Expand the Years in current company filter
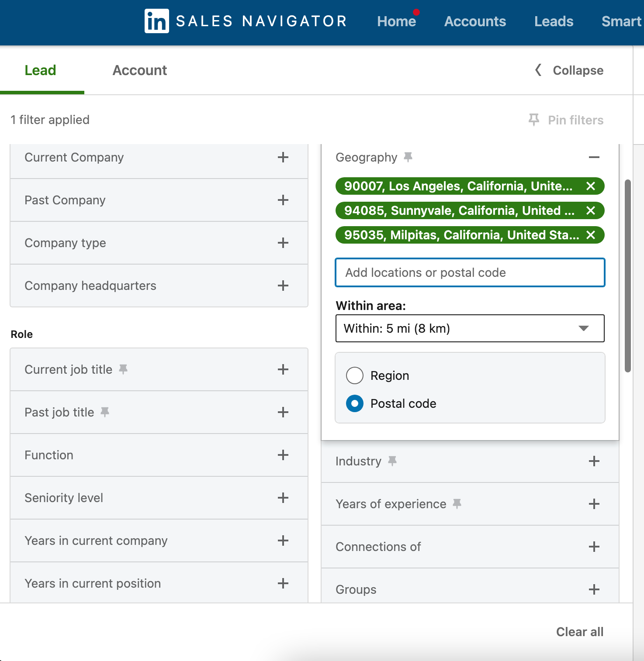 (x=283, y=541)
